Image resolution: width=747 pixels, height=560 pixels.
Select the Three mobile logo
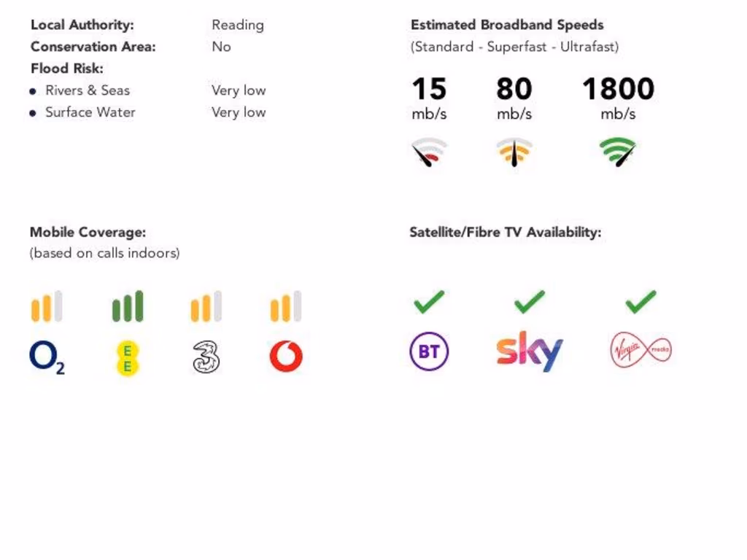click(206, 357)
